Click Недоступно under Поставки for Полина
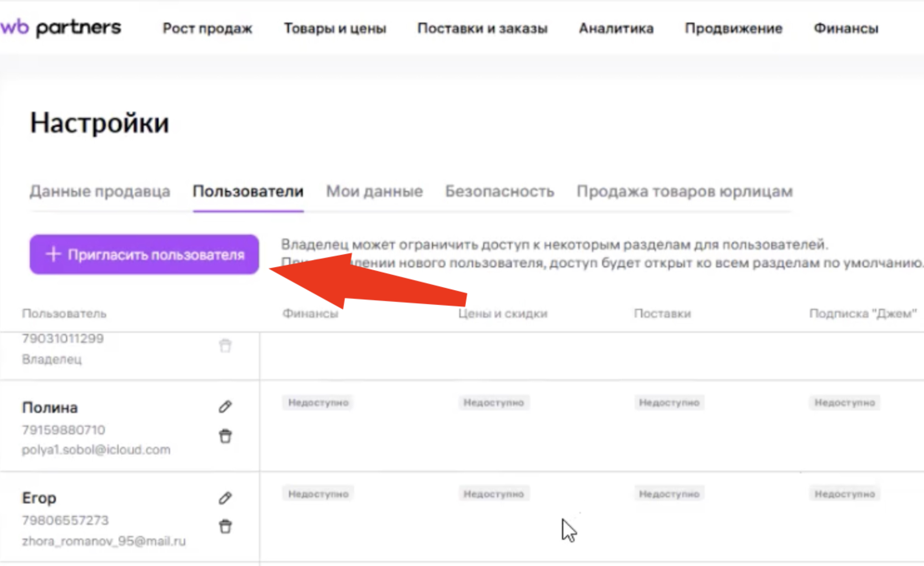This screenshot has height=566, width=924. point(669,403)
